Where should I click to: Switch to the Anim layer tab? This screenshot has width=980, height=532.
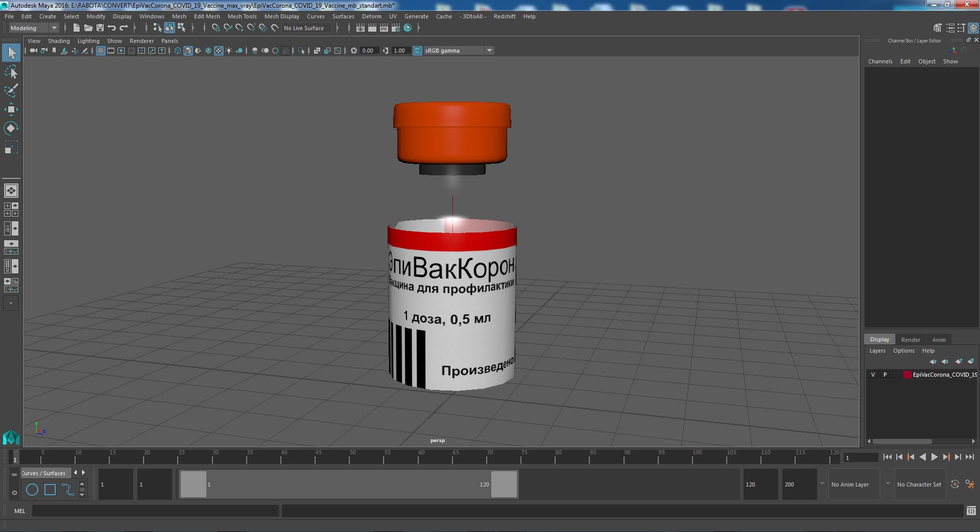tap(939, 340)
